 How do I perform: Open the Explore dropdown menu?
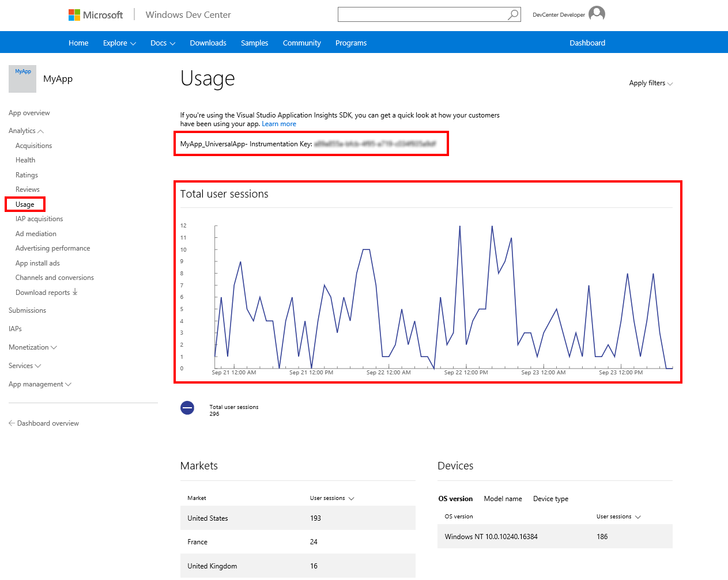tap(119, 43)
